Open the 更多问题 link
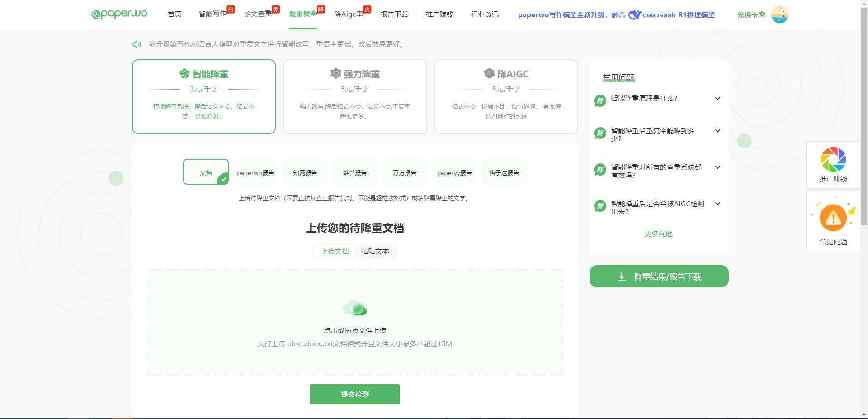The image size is (868, 419). 659,233
